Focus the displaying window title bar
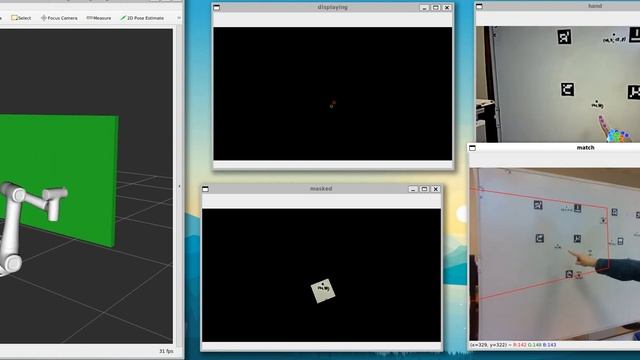This screenshot has width=640, height=360. pos(332,7)
